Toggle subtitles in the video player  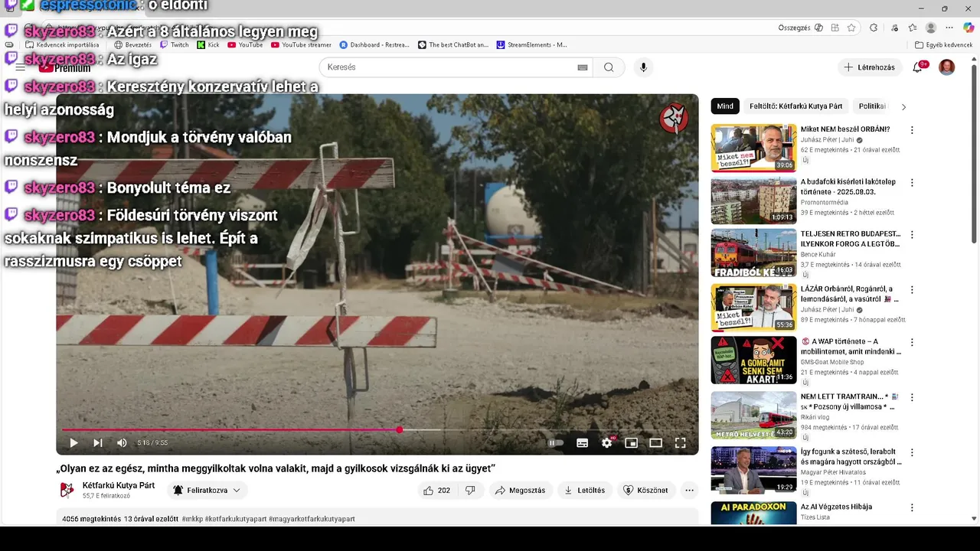click(x=582, y=443)
